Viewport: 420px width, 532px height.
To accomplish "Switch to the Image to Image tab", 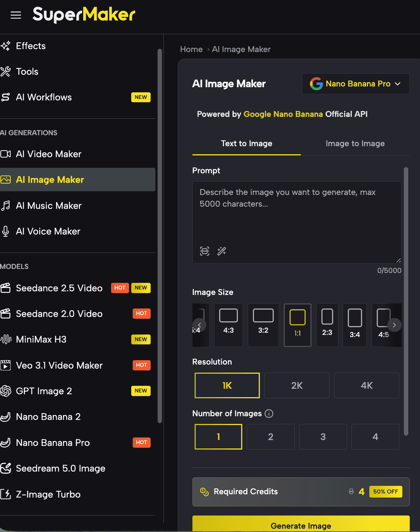I will click(x=355, y=144).
